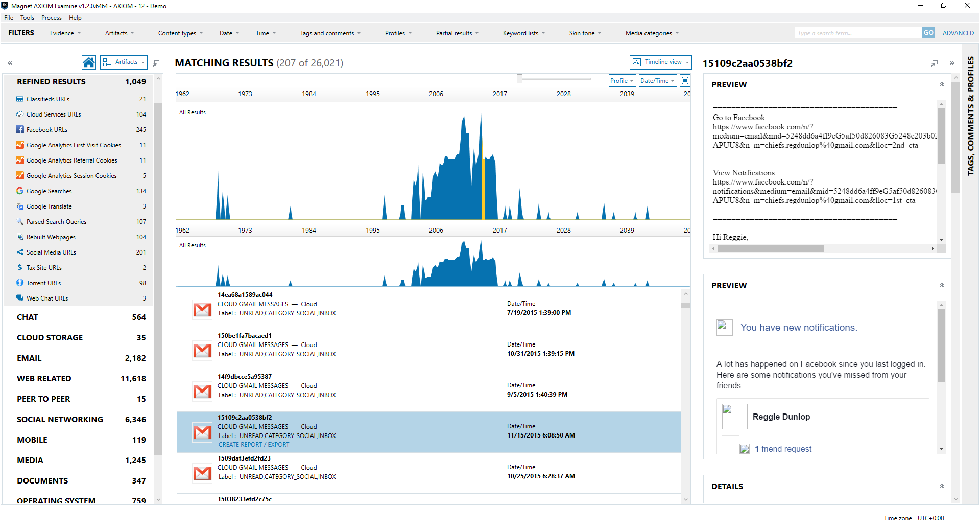Click the 1 friend request link in preview
980x529 pixels.
click(x=783, y=449)
